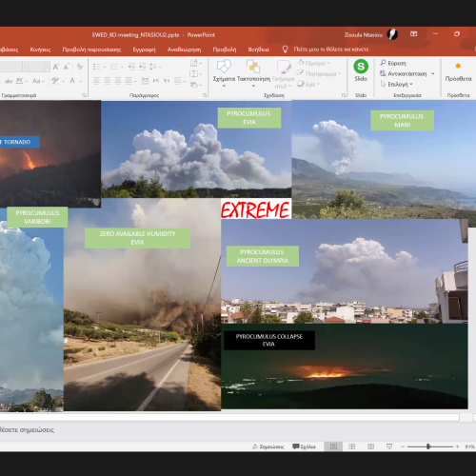Expand the Τακτοποίηση arrange menu
The image size is (476, 476).
tap(253, 86)
